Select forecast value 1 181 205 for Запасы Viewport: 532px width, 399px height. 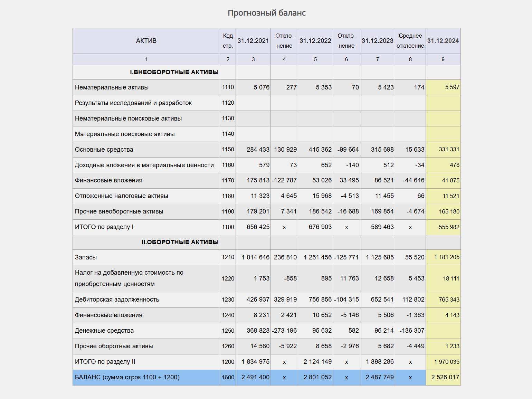click(447, 257)
